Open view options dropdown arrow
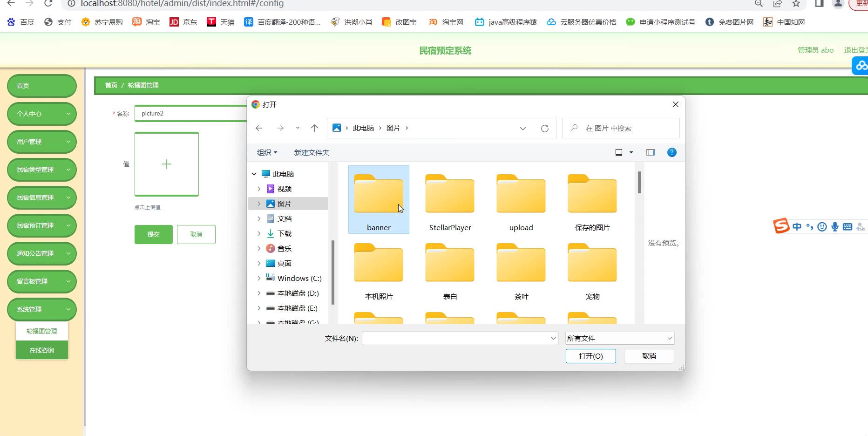Viewport: 868px width, 436px height. point(631,152)
